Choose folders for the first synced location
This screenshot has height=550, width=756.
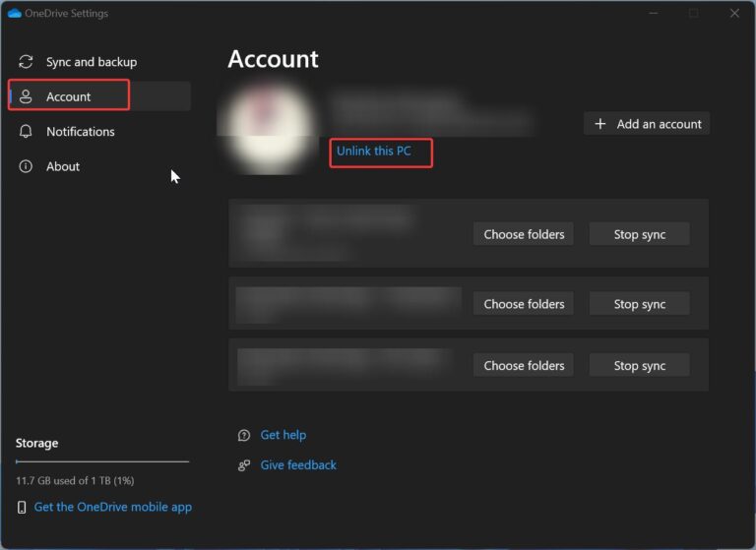tap(524, 234)
